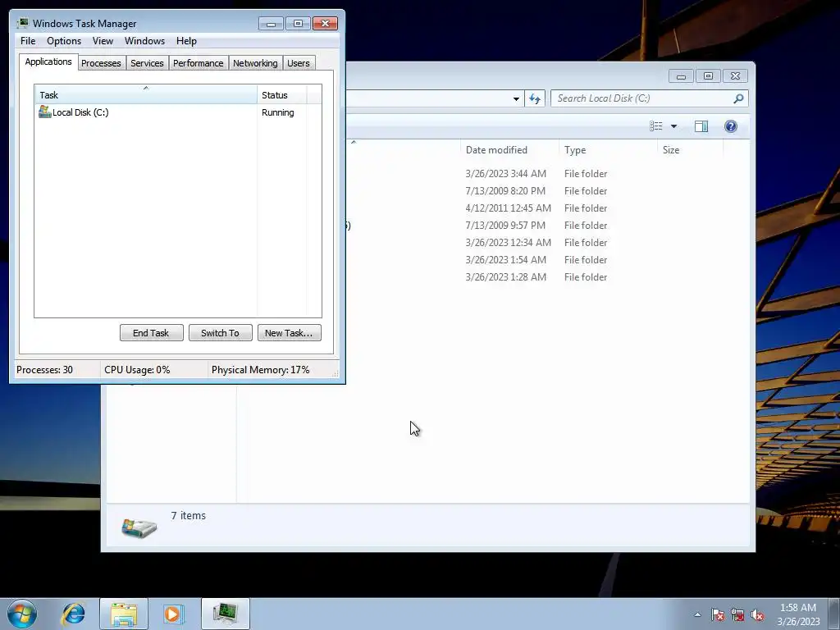Click the Running status cell

[x=277, y=112]
